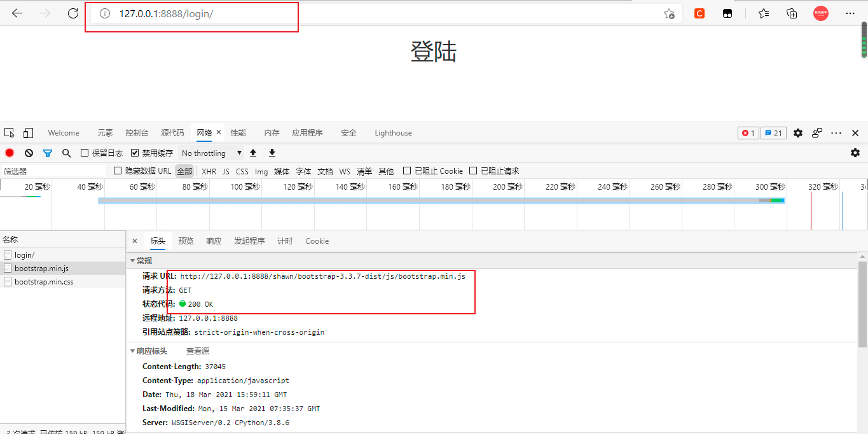Open the 控制台 tab
The image size is (868, 434).
(x=137, y=133)
